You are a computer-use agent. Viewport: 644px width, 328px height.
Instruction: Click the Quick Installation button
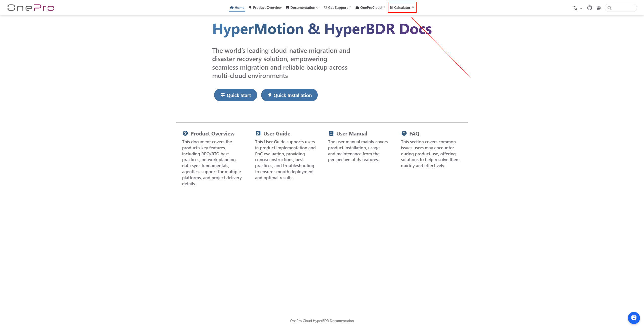pyautogui.click(x=289, y=95)
